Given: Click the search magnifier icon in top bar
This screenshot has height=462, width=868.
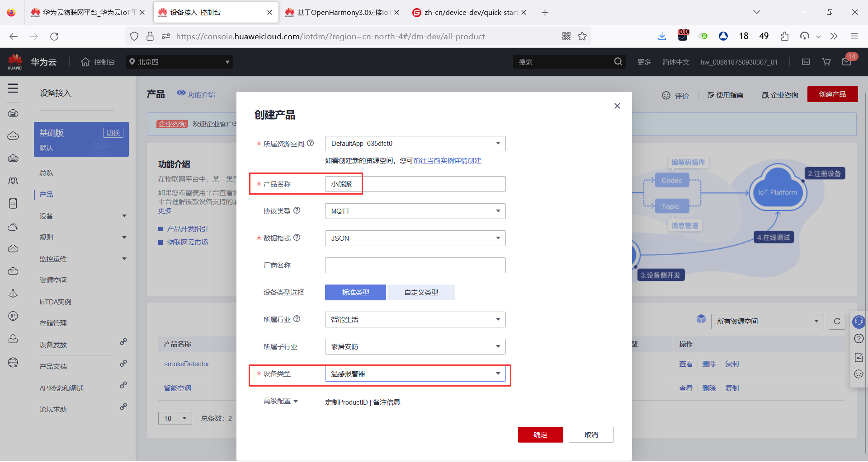Looking at the screenshot, I should pyautogui.click(x=618, y=61).
